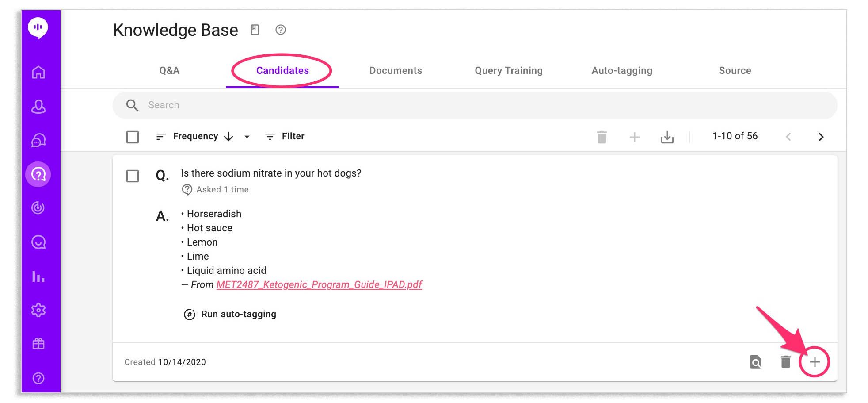Screen dimensions: 868x403
Task: Click in the Search input field
Action: (475, 105)
